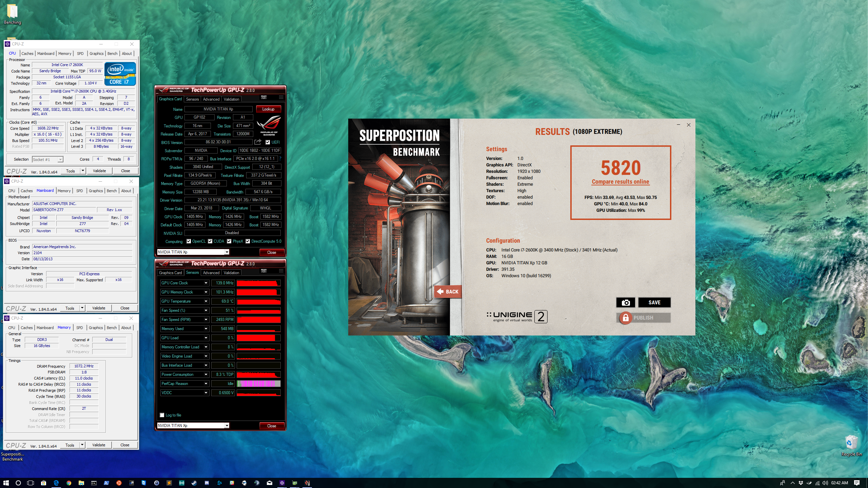Click the GPU Temperature sensor graph
This screenshot has height=488, width=868.
pos(259,301)
